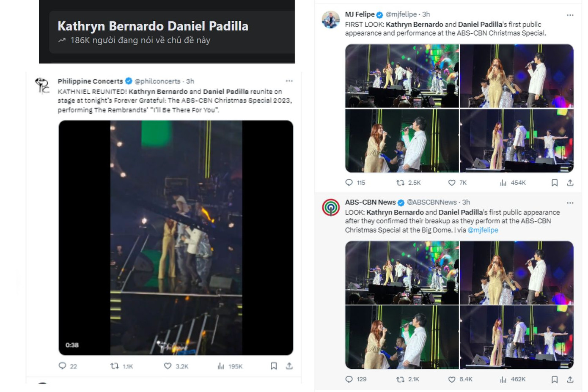Open the @philconcerts profile handle
This screenshot has width=588, height=392.
tap(157, 81)
